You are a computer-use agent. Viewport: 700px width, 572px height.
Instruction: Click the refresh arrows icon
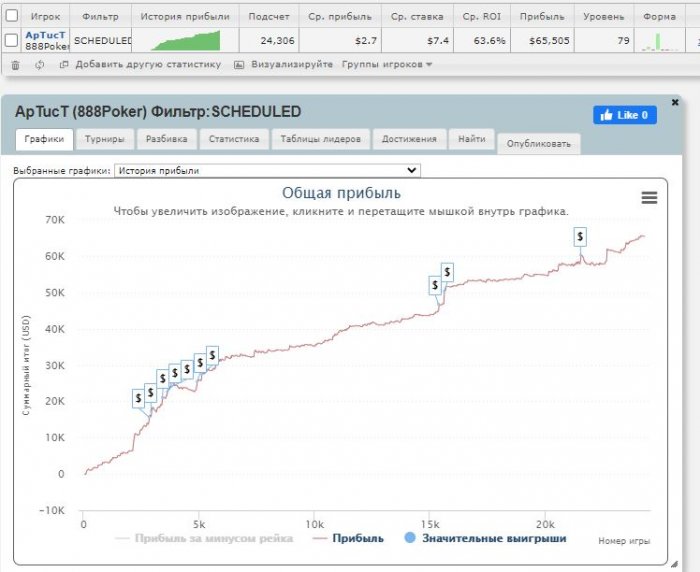point(40,65)
